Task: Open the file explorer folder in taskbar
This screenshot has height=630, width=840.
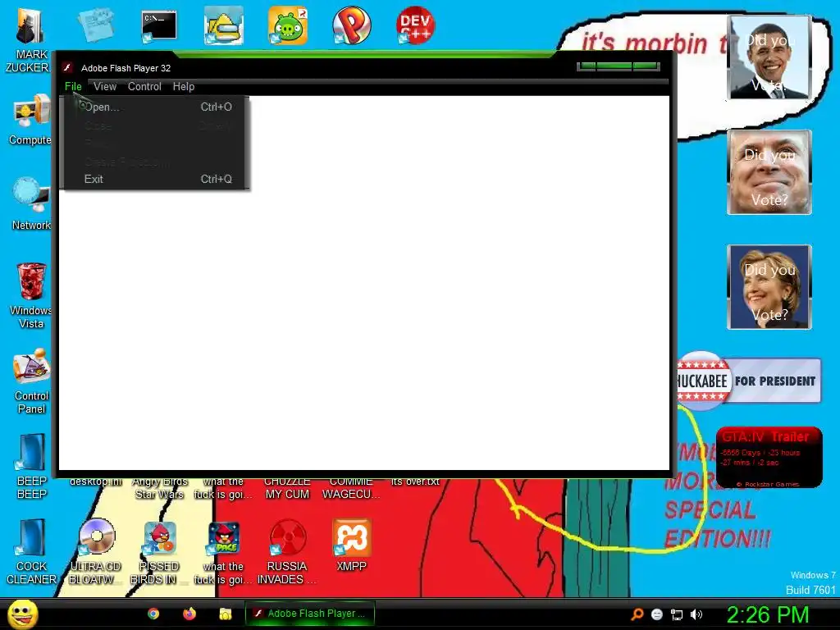Action: [x=225, y=614]
